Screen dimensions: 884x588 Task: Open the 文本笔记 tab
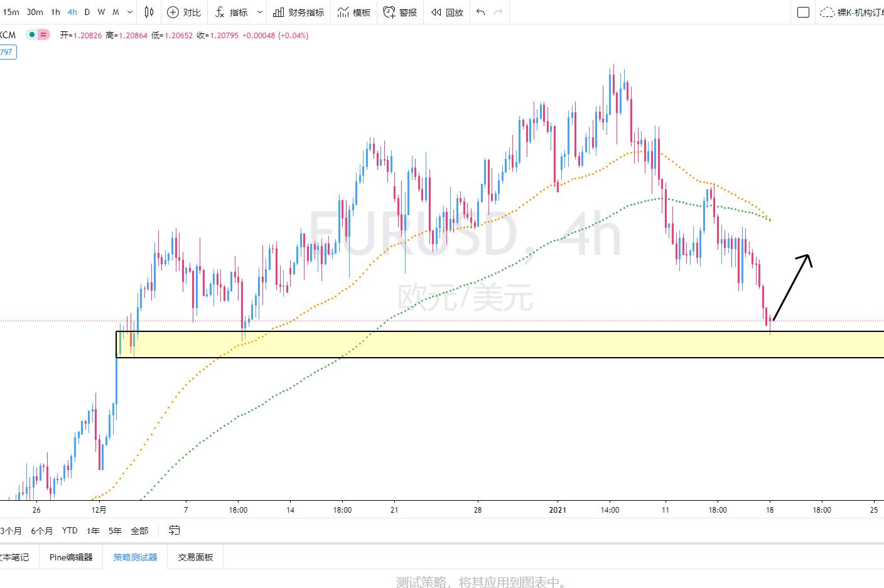click(14, 557)
